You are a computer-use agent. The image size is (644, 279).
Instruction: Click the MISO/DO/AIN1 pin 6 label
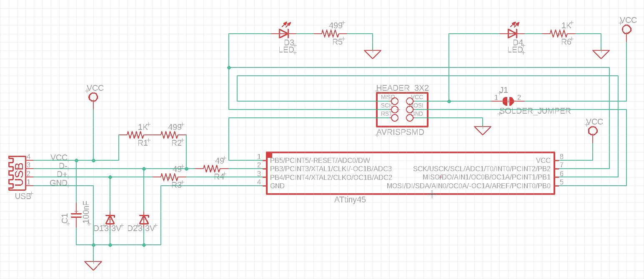486,177
